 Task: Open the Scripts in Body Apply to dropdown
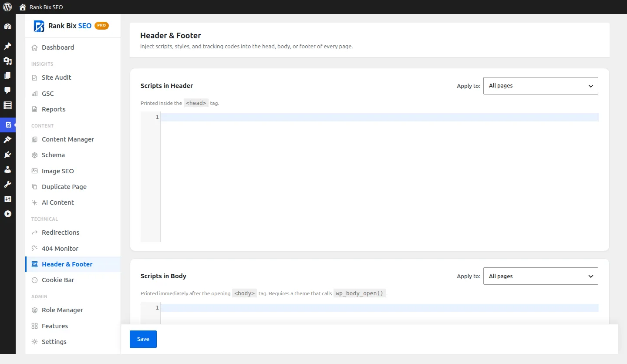(x=541, y=276)
